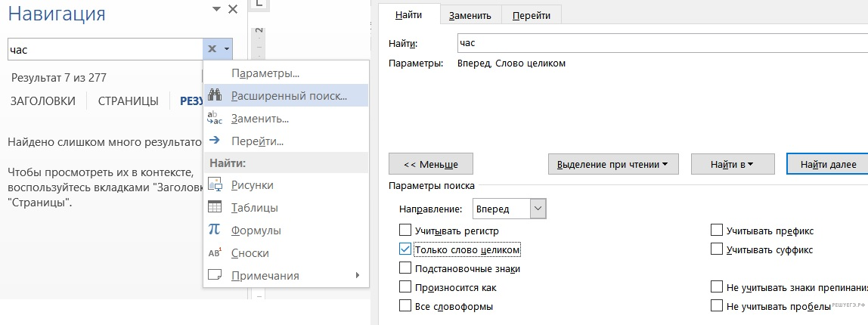The height and width of the screenshot is (325, 868).
Task: Select the Сноски footnote icon
Action: click(x=214, y=253)
